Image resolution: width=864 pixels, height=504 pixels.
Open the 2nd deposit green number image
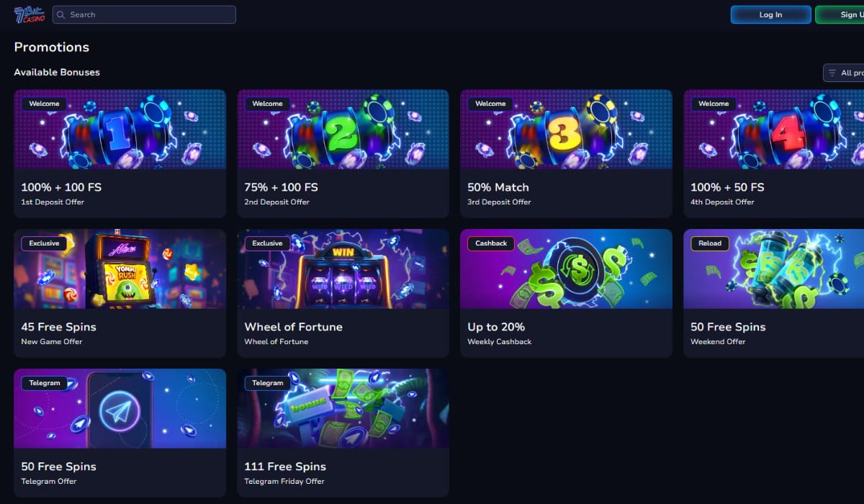pos(343,129)
